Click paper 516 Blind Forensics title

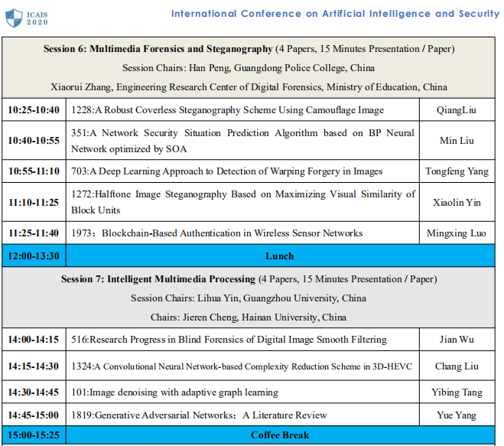click(x=229, y=339)
